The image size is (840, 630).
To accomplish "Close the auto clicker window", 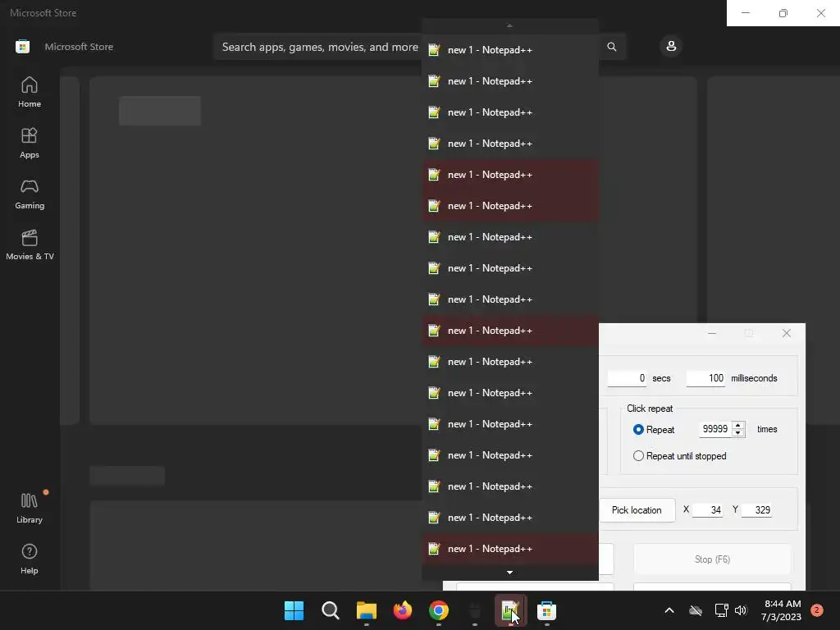I will 786,333.
